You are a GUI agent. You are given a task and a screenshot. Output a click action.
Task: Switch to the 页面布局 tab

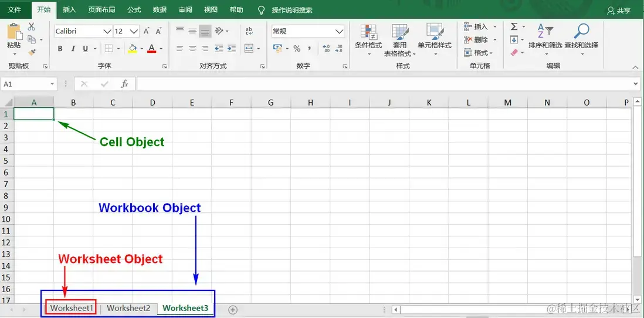point(101,10)
